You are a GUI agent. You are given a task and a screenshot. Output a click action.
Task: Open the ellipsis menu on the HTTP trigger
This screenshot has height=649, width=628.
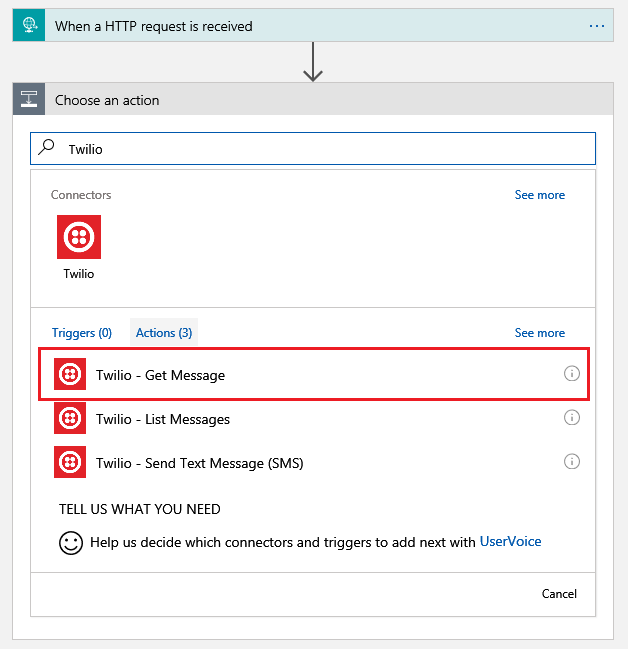597,26
